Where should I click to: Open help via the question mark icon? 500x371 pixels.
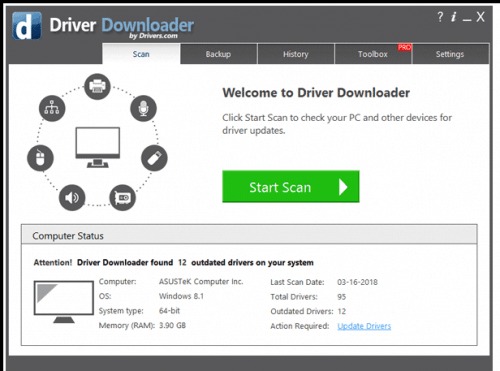coord(440,17)
